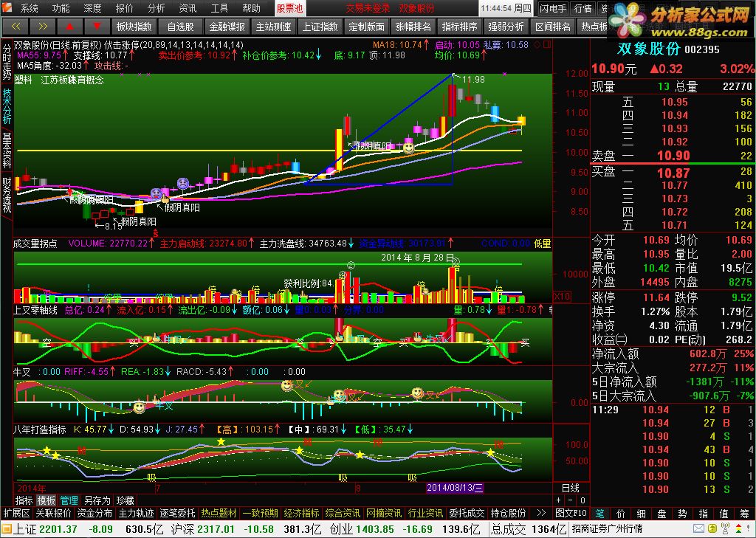This screenshot has width=756, height=538.
Task: Select the 管理 bottom tab
Action: click(x=69, y=500)
